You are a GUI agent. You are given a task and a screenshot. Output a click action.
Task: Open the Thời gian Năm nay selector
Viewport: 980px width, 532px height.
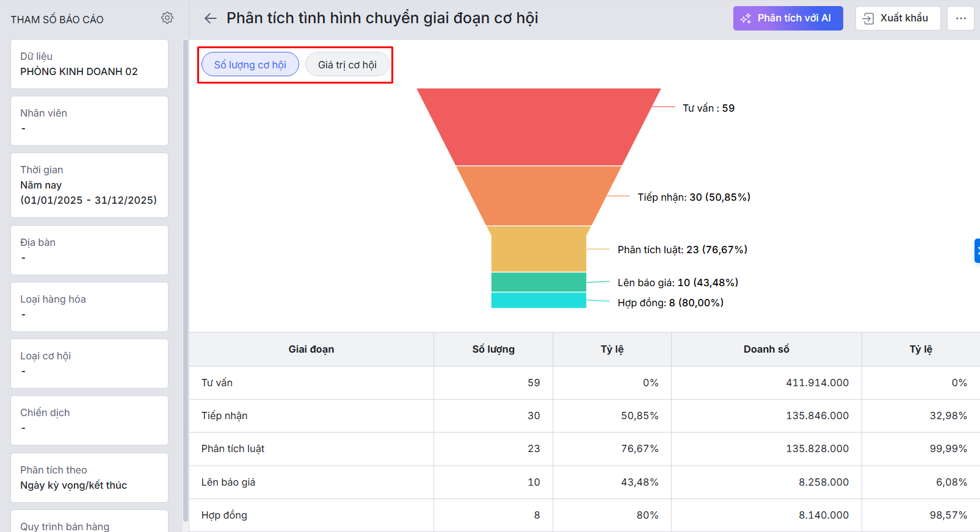click(x=89, y=185)
